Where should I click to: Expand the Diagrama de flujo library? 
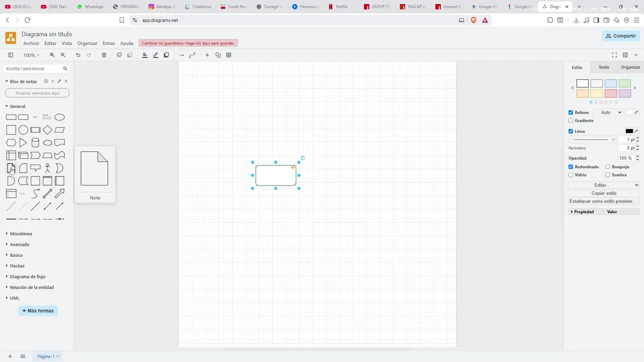click(x=27, y=277)
